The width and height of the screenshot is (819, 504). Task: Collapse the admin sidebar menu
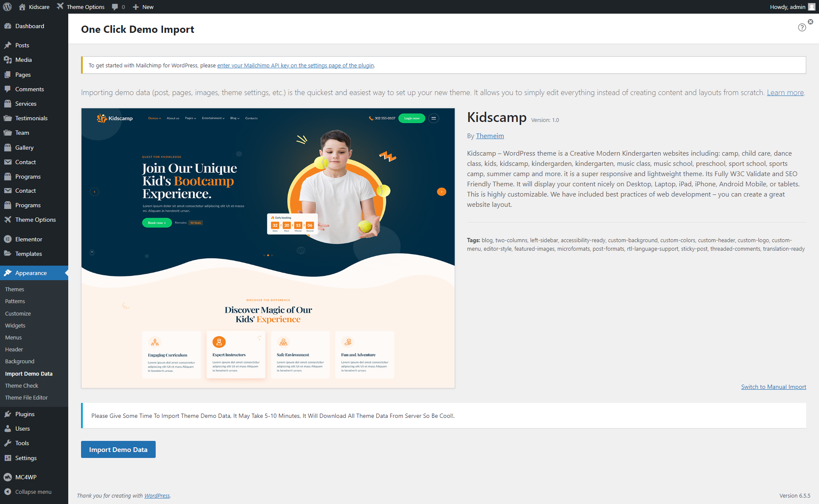28,492
